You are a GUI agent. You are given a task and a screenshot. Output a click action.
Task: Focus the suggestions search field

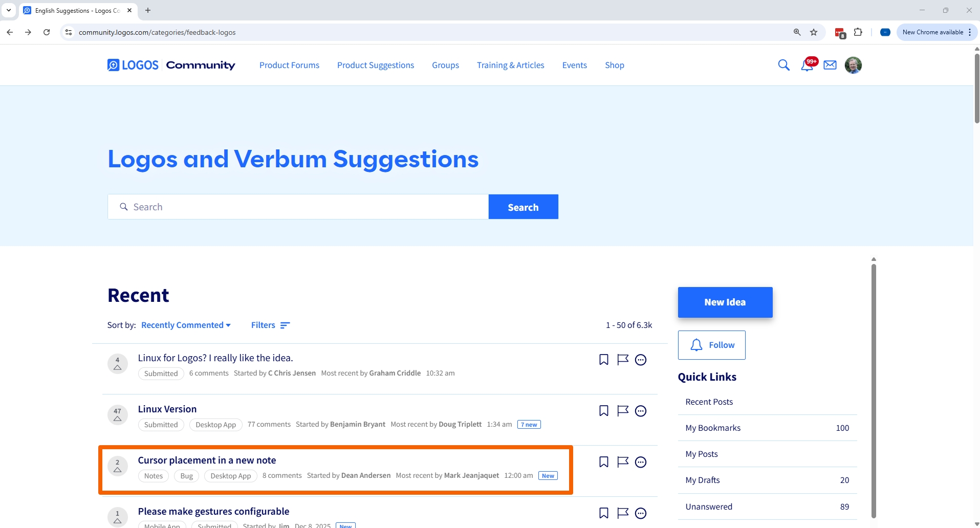click(x=298, y=207)
